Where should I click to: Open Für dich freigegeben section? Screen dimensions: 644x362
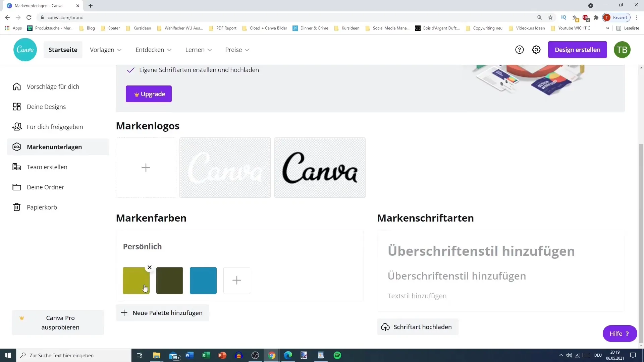click(58, 127)
